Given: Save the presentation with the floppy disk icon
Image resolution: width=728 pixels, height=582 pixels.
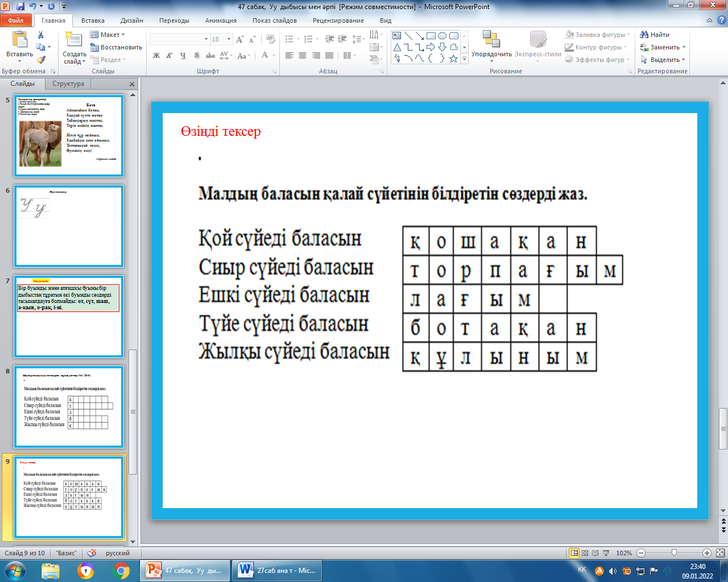Looking at the screenshot, I should click(x=20, y=7).
